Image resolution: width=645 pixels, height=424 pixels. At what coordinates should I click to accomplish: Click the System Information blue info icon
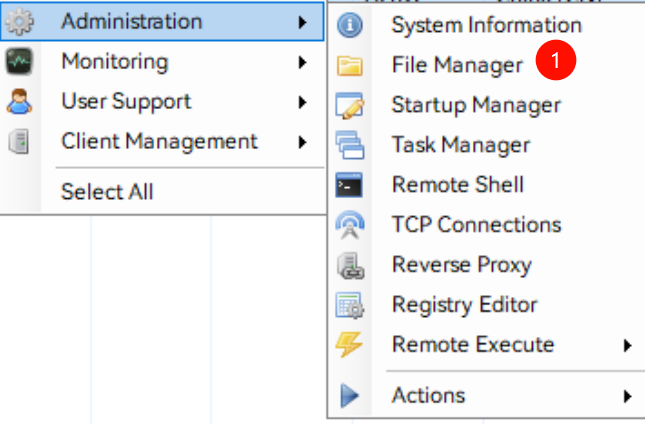350,25
